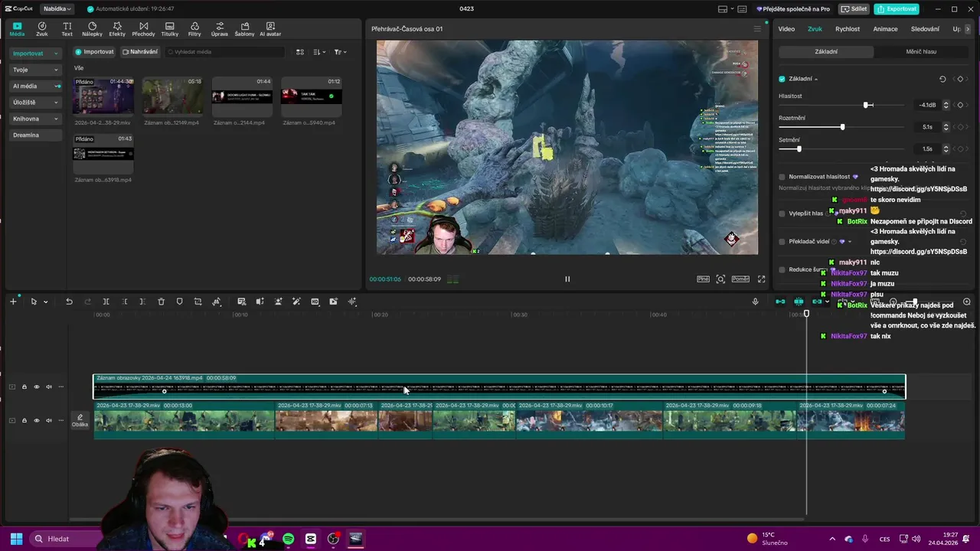The width and height of the screenshot is (980, 551).
Task: Click the Setmění fade-out slider handle
Action: (x=799, y=148)
